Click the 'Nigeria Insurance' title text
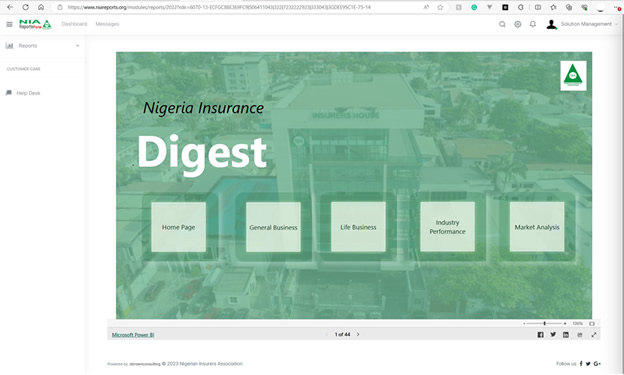 tap(203, 108)
